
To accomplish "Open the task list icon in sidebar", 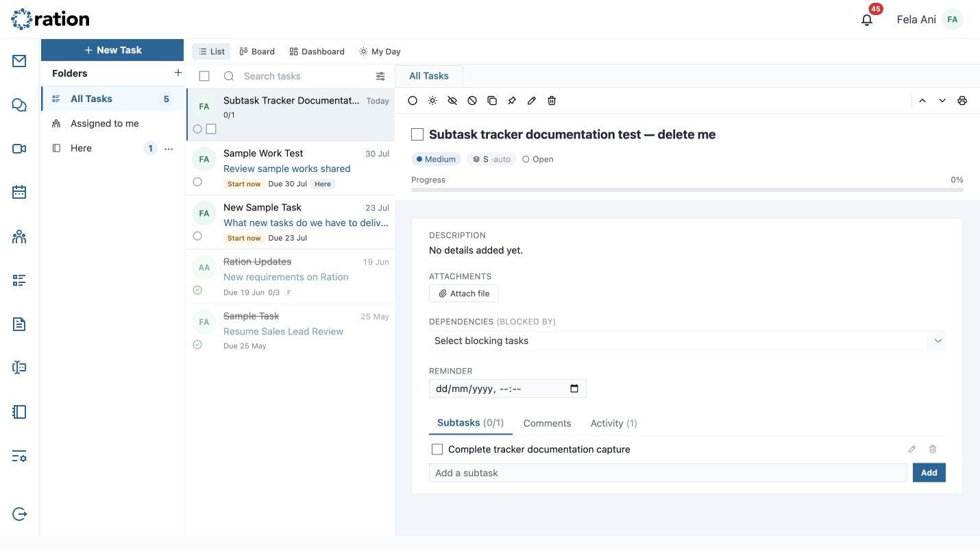I will tap(19, 280).
